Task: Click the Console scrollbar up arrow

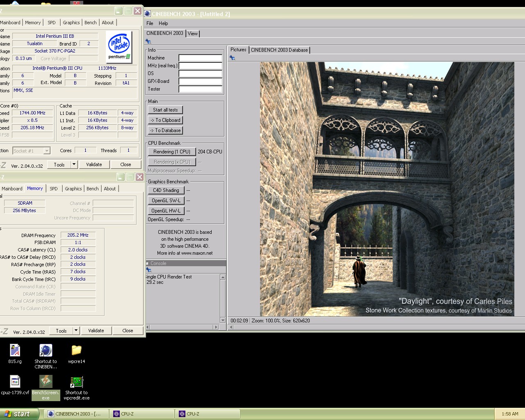Action: 223,277
